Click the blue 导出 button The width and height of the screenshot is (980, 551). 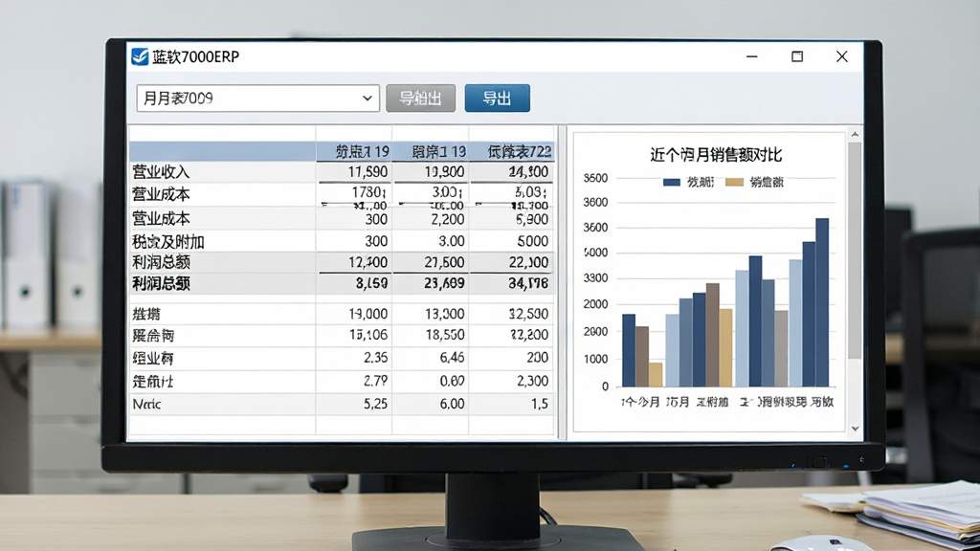point(497,99)
